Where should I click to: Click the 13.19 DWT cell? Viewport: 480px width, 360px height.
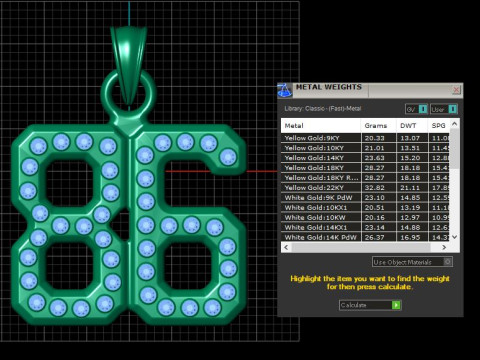[412, 208]
